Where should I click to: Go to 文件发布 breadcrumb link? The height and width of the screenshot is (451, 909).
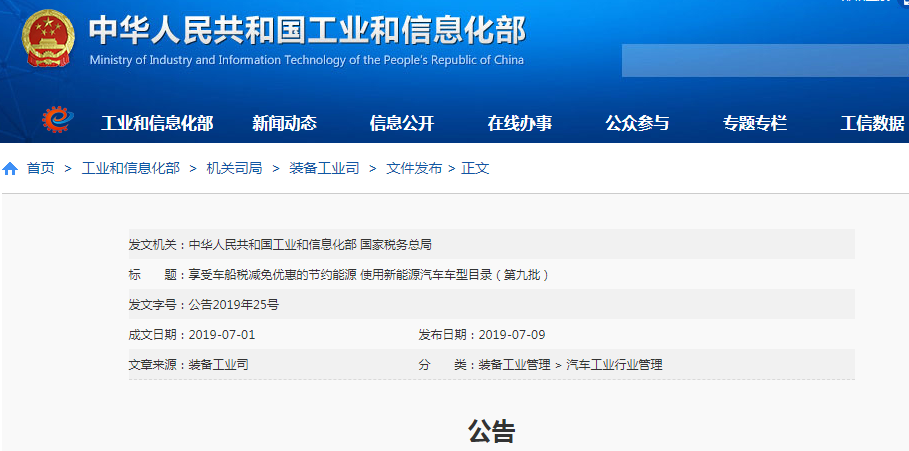(414, 169)
